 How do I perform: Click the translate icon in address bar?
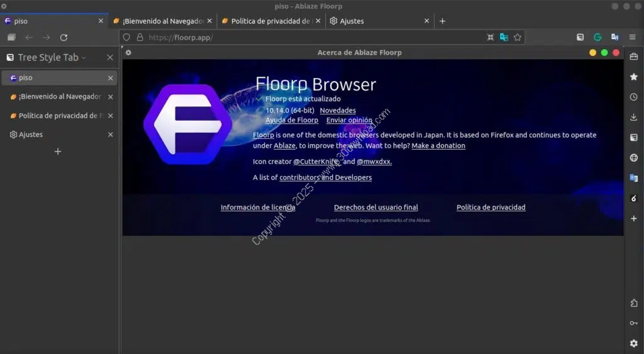(504, 37)
